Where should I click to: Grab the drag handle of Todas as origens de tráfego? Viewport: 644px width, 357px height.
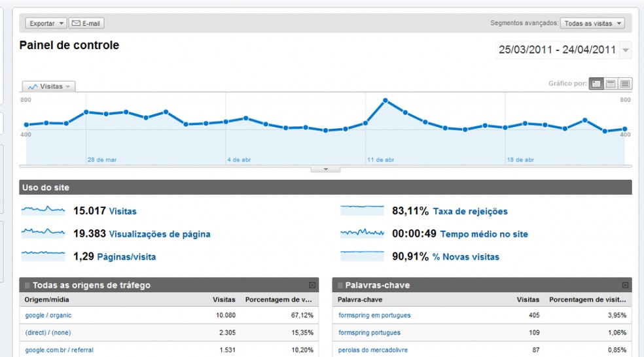pyautogui.click(x=27, y=285)
